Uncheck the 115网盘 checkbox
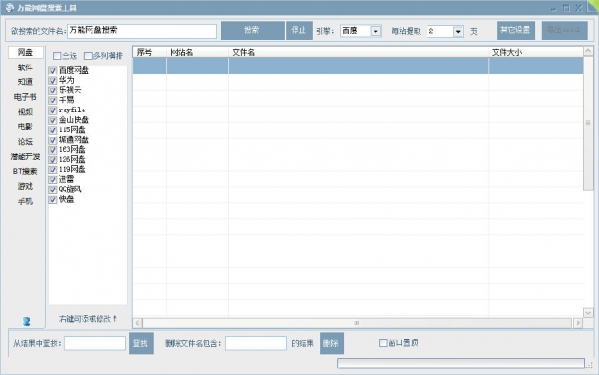 point(53,130)
